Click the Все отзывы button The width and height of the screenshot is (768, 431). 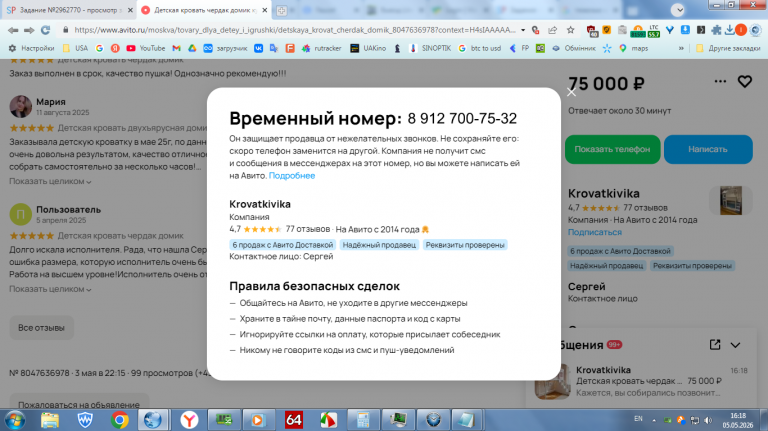[x=41, y=328]
